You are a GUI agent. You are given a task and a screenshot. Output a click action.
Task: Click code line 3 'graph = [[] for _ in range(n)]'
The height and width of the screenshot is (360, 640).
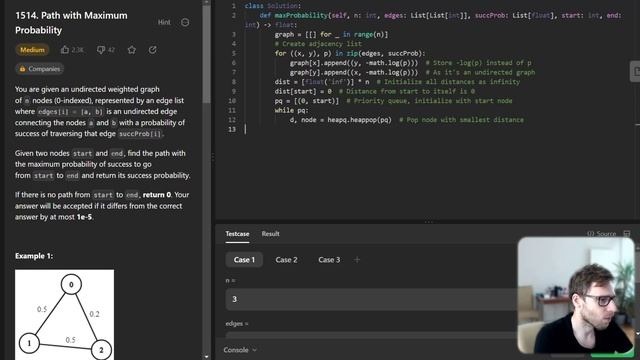331,34
